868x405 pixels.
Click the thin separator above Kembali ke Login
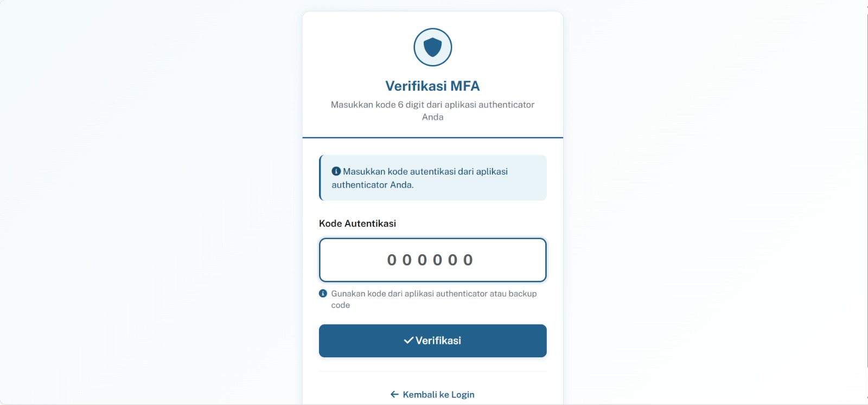tap(432, 371)
